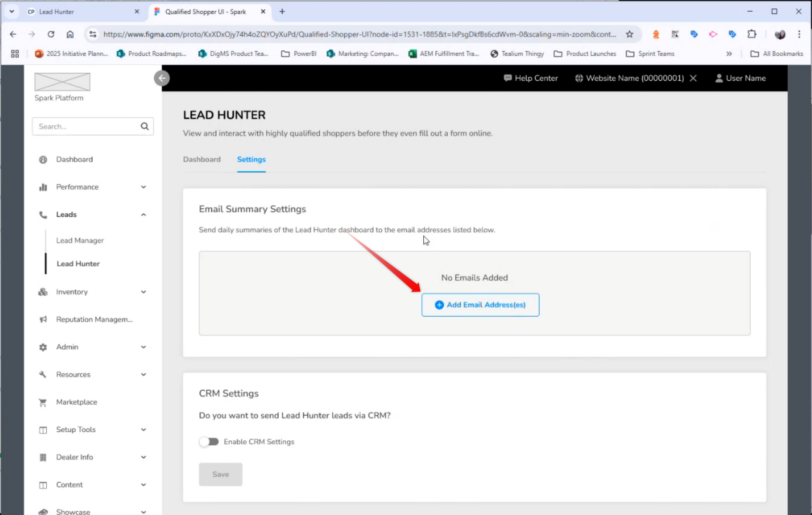The image size is (812, 515).
Task: Open Lead Manager in the sidebar
Action: (x=80, y=241)
